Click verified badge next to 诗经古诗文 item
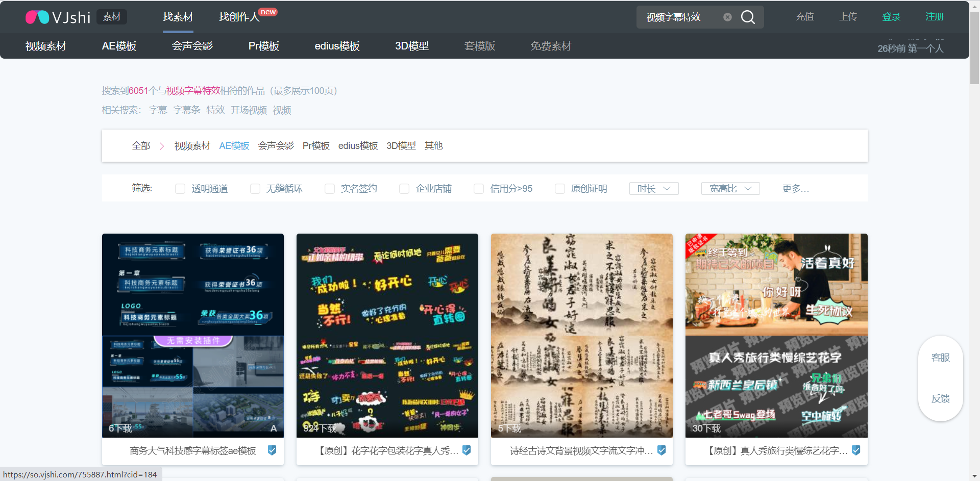 pos(661,450)
